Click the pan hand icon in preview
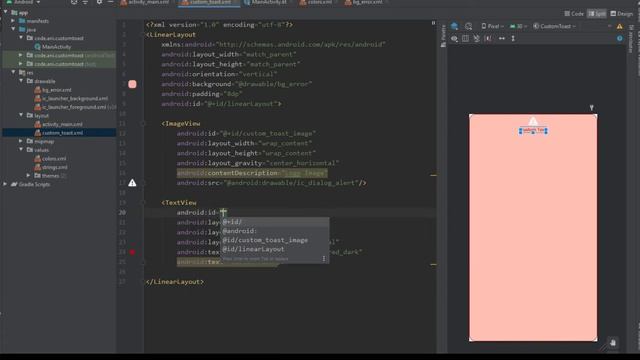The height and width of the screenshot is (360, 640). [x=613, y=342]
